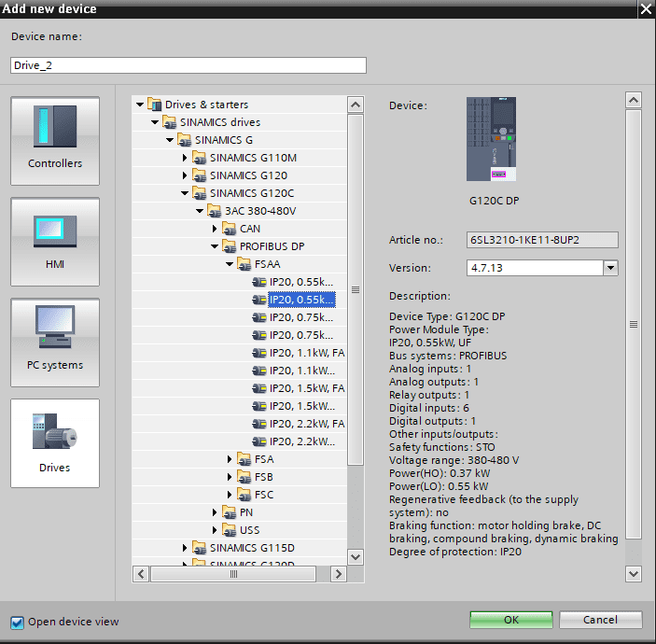Select the IP20, 1.5kW... truncated item
656x644 pixels.
[x=301, y=406]
